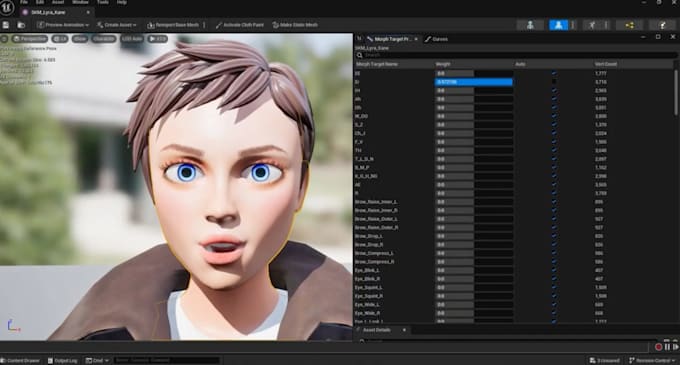Open the File menu
Viewport: 680px width, 365px height.
[x=24, y=2]
